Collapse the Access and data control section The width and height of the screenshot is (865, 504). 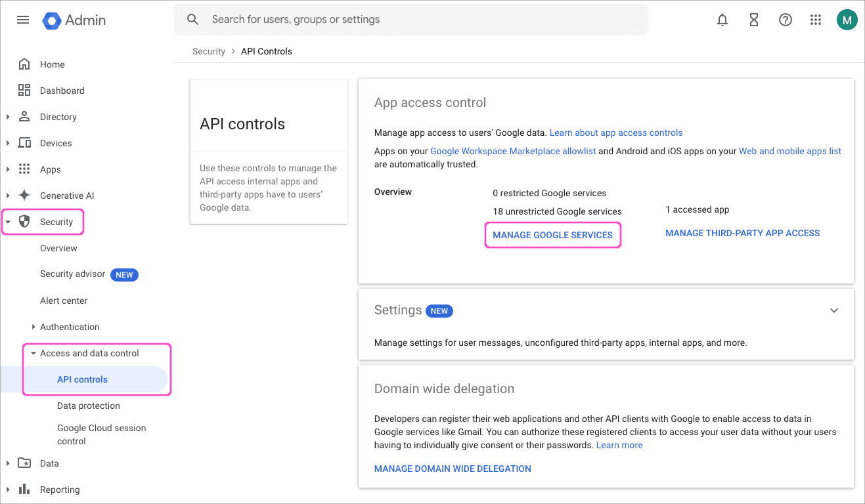34,352
